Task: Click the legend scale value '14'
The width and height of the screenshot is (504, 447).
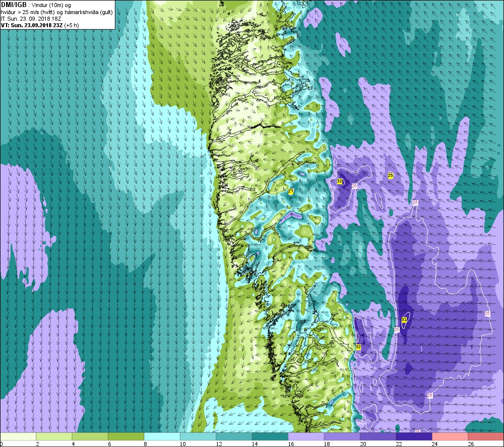Action: tap(255, 444)
